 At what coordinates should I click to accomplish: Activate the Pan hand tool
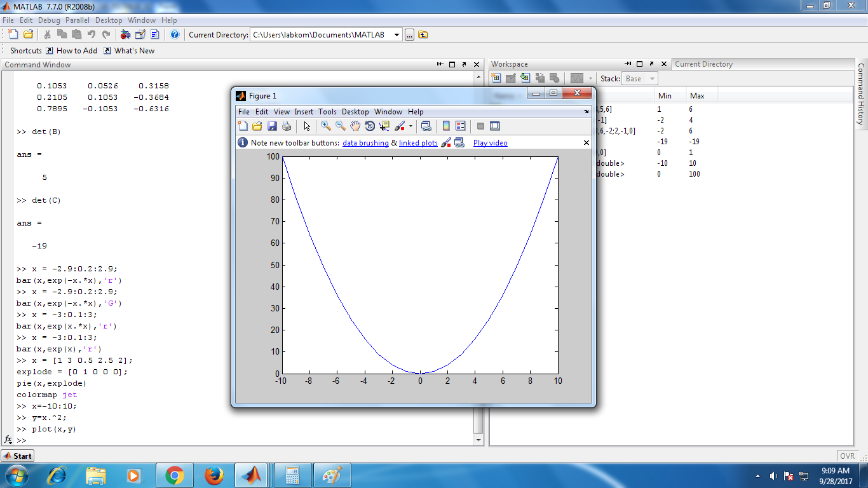[x=355, y=126]
